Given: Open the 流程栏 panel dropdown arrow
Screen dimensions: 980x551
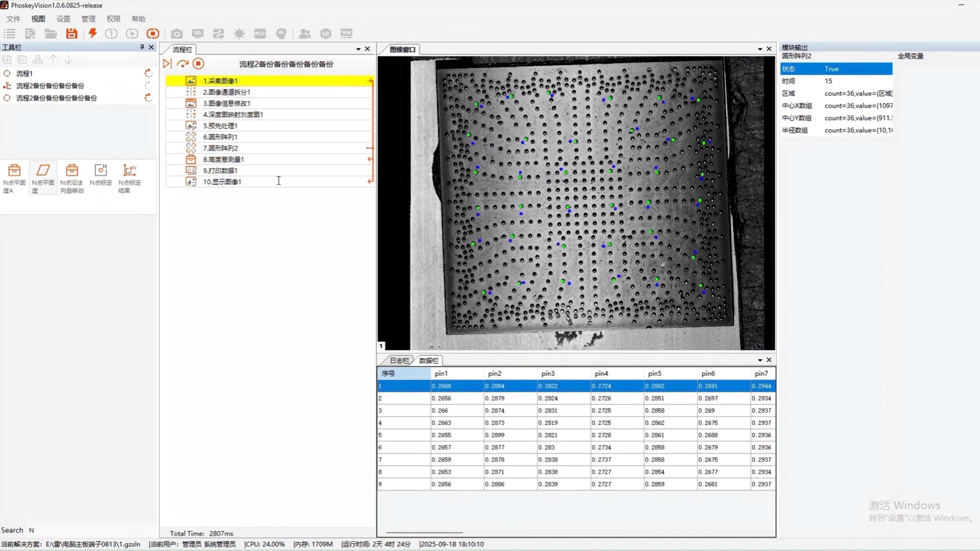Looking at the screenshot, I should 358,49.
